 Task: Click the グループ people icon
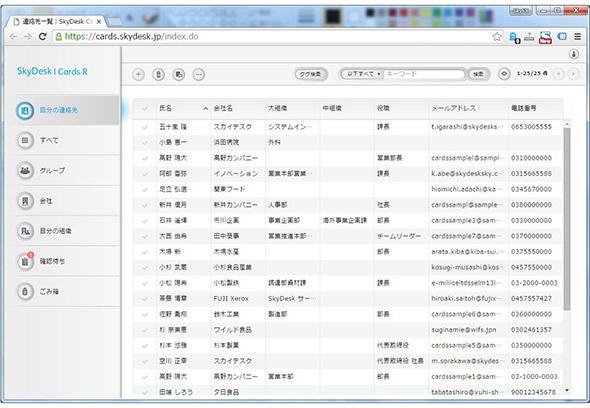25,171
